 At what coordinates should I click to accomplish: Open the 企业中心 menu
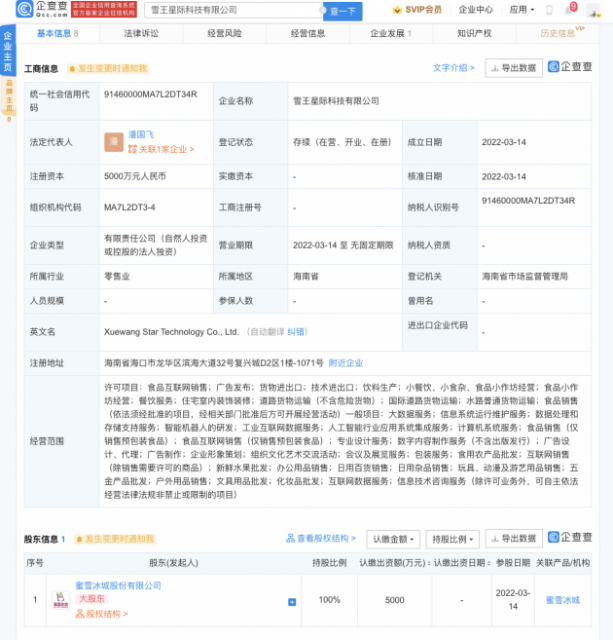coord(475,10)
